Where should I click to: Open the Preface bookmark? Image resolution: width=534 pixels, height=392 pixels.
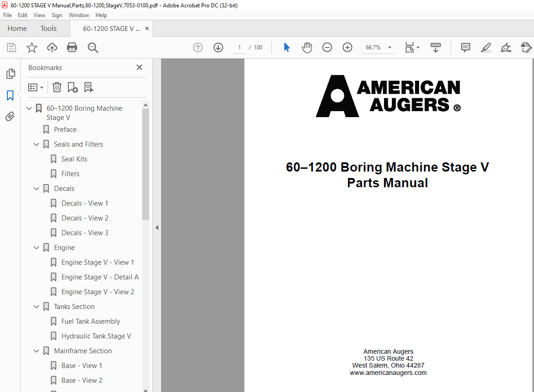tap(65, 130)
